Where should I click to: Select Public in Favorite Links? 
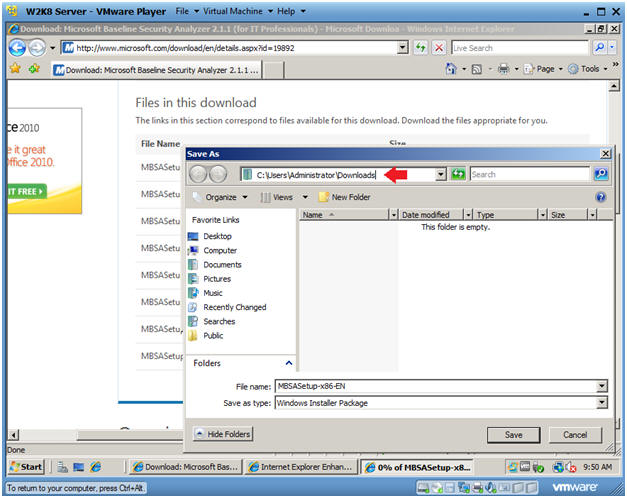pos(213,336)
